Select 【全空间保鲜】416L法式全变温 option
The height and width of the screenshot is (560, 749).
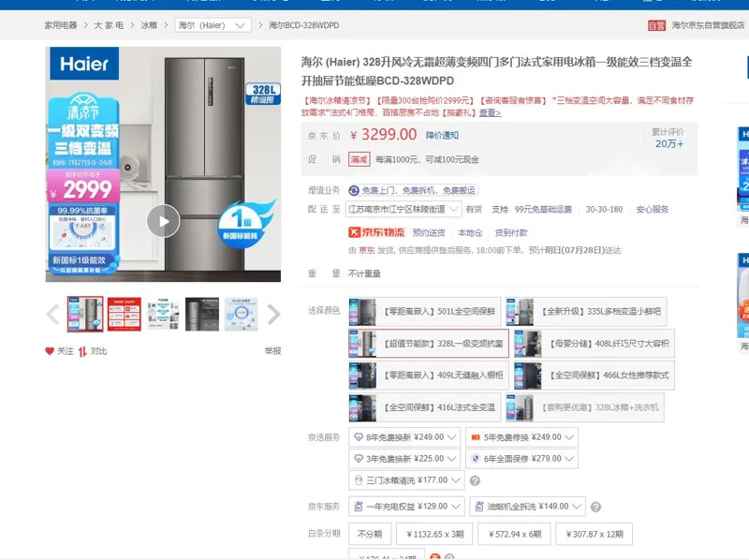tap(425, 407)
